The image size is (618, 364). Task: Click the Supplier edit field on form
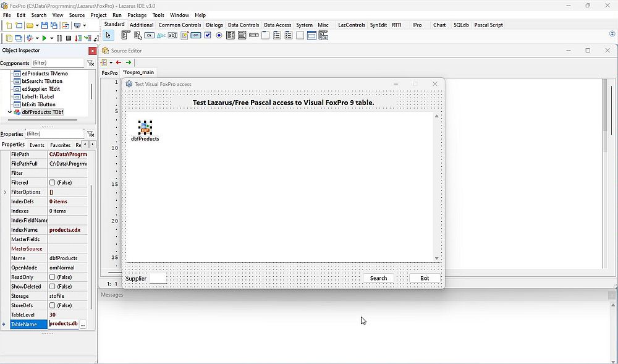158,278
